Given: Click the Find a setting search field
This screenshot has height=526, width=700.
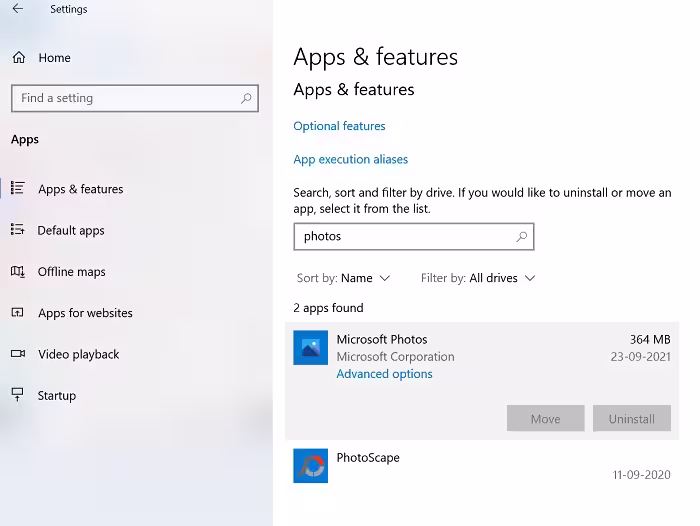Looking at the screenshot, I should point(125,98).
